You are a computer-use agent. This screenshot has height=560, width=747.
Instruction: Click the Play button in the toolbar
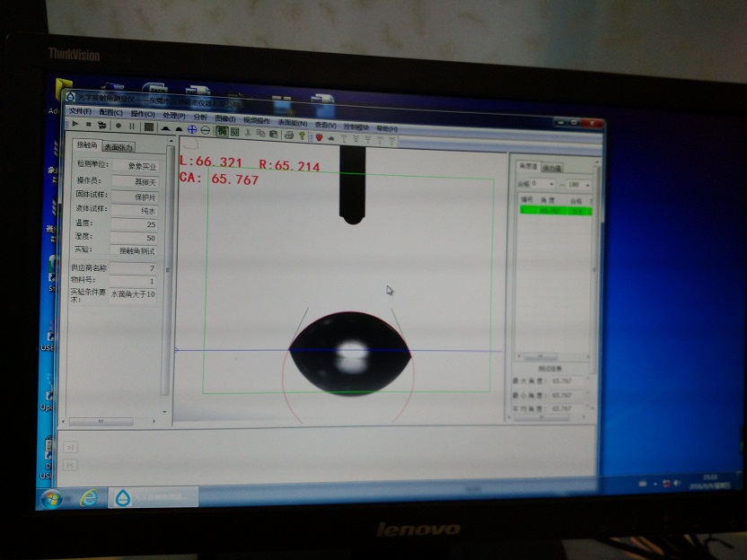75,125
